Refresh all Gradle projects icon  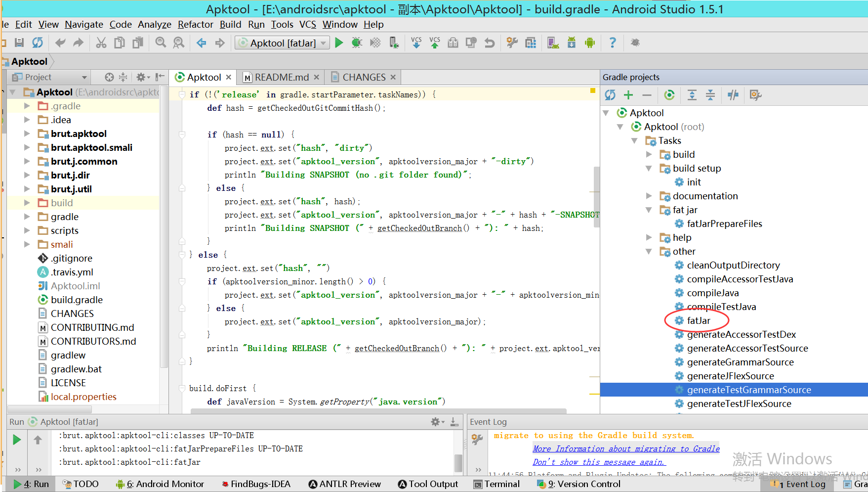pyautogui.click(x=610, y=95)
